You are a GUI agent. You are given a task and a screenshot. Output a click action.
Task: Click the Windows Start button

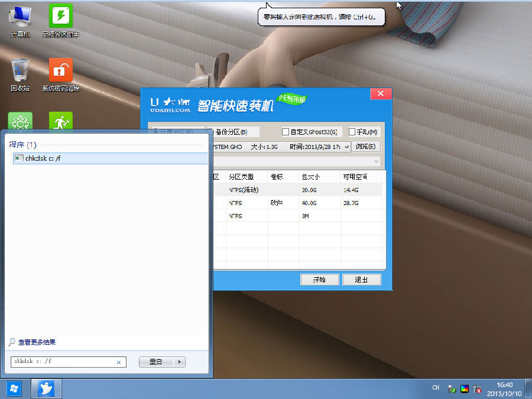click(x=14, y=388)
